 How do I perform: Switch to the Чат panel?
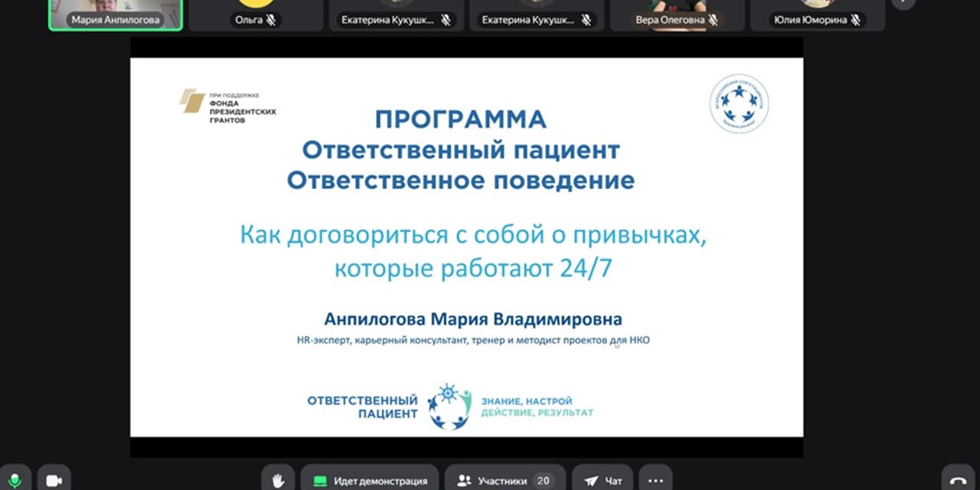pyautogui.click(x=613, y=479)
